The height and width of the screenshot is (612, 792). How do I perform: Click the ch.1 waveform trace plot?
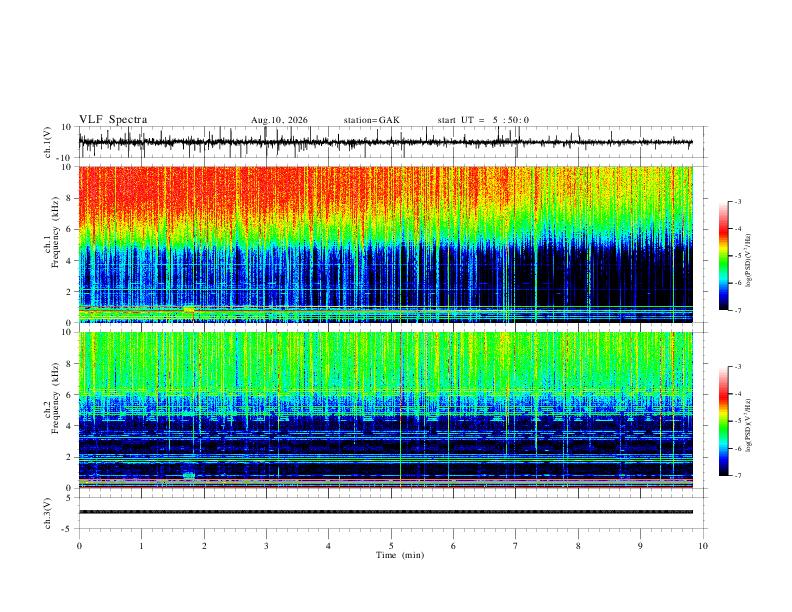pos(385,142)
